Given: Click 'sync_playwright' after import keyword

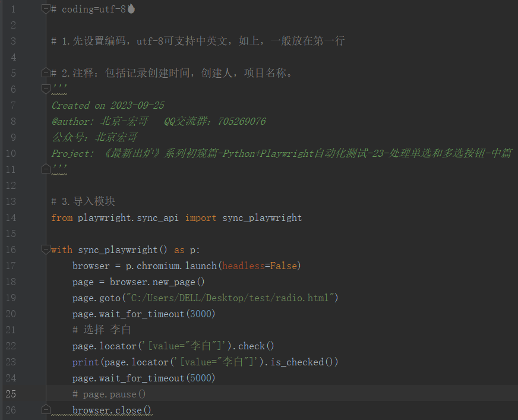Looking at the screenshot, I should coord(262,218).
